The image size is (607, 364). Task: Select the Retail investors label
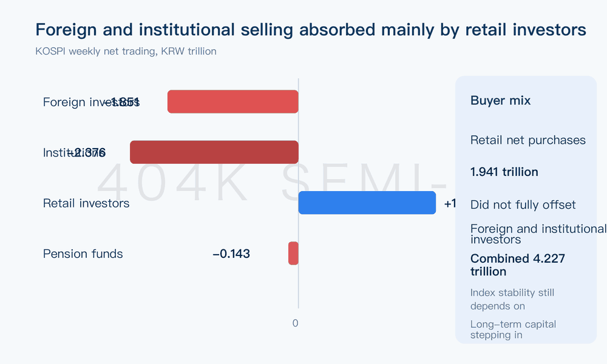click(x=86, y=203)
